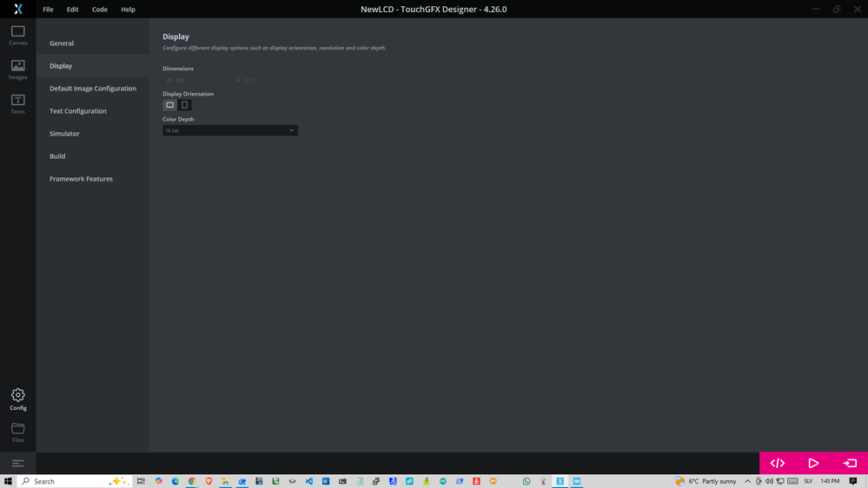Click the Run Target button
This screenshot has width=868, height=488.
tap(850, 463)
